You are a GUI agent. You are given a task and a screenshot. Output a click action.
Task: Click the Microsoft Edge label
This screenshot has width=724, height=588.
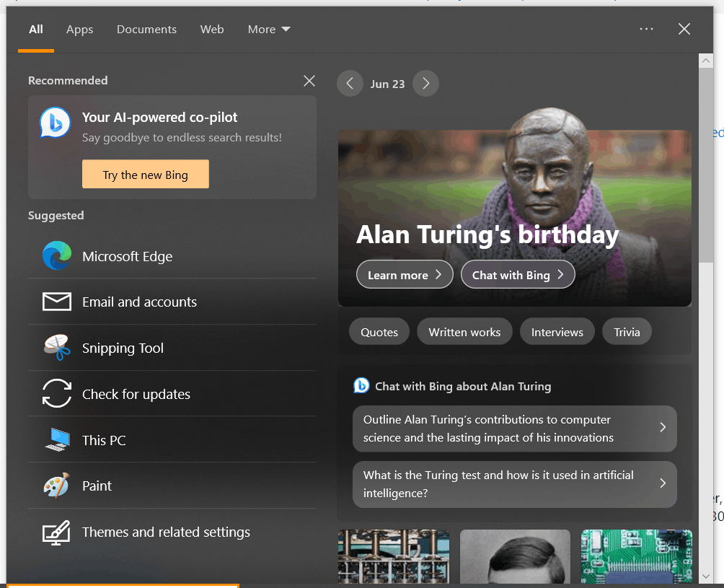pyautogui.click(x=128, y=256)
